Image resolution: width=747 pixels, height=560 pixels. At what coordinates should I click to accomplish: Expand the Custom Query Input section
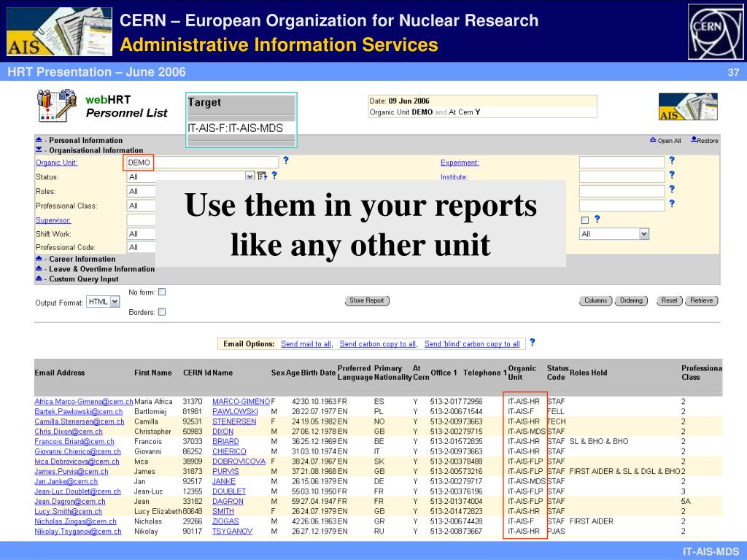pos(39,279)
